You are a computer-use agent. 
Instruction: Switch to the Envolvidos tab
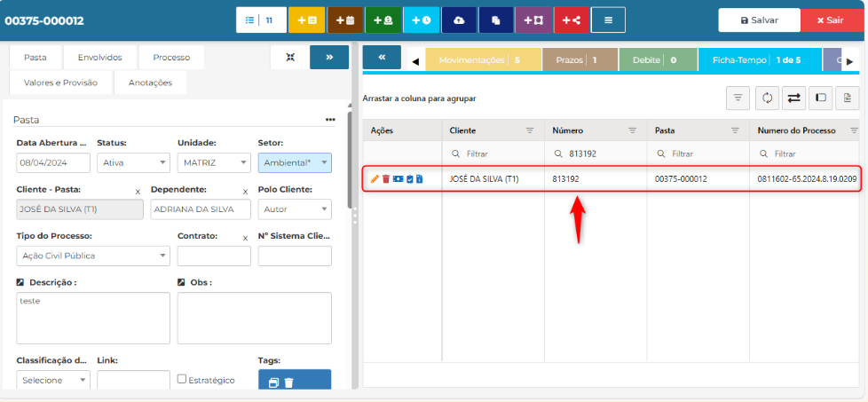tap(99, 57)
